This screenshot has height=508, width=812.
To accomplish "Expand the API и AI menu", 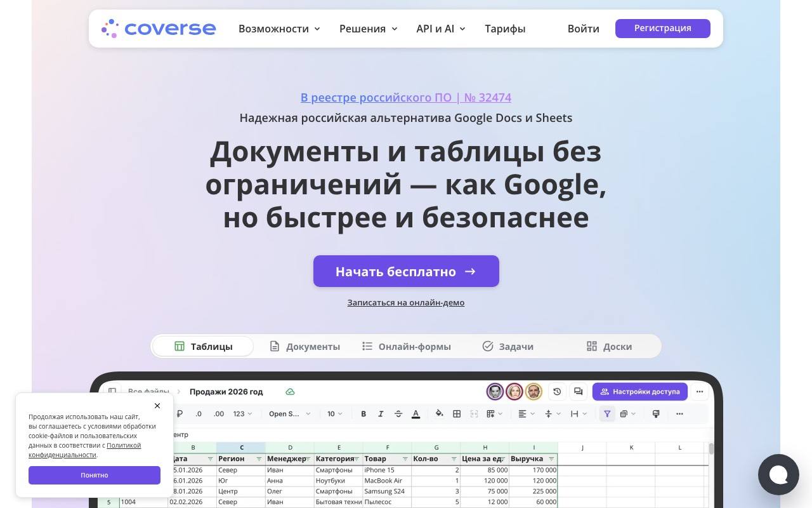I will point(441,29).
